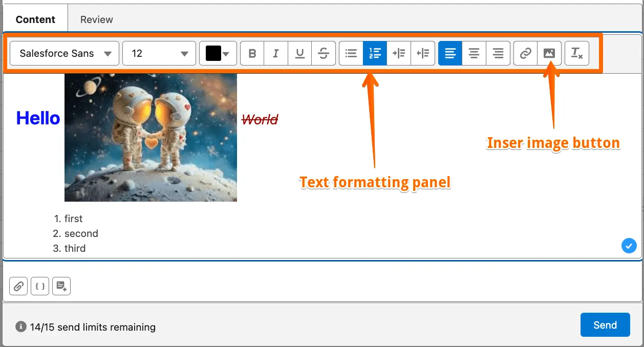Switch to the Review tab
This screenshot has height=347, width=644.
[x=97, y=19]
